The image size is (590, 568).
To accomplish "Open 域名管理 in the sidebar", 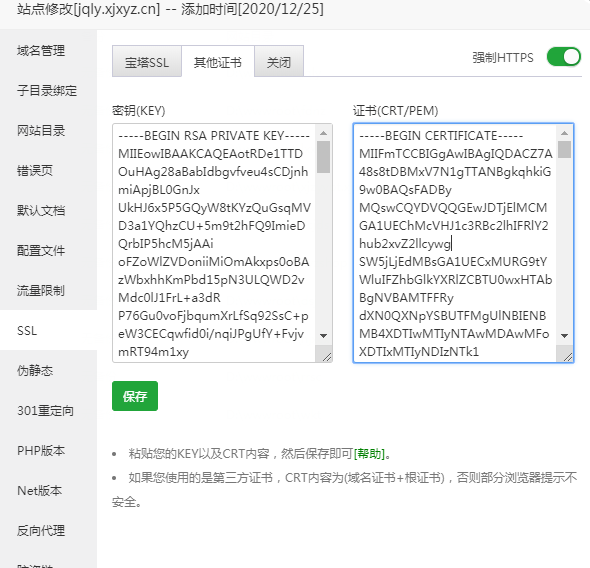I will [41, 50].
